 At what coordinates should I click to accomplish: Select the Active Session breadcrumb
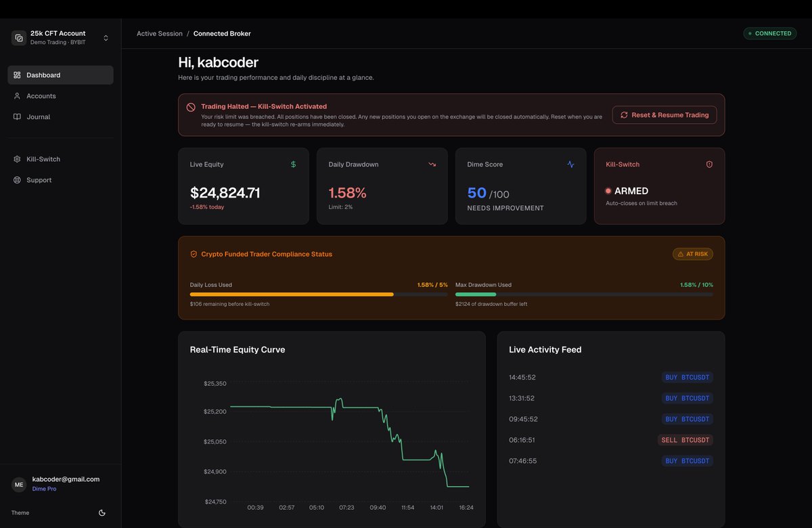point(160,34)
